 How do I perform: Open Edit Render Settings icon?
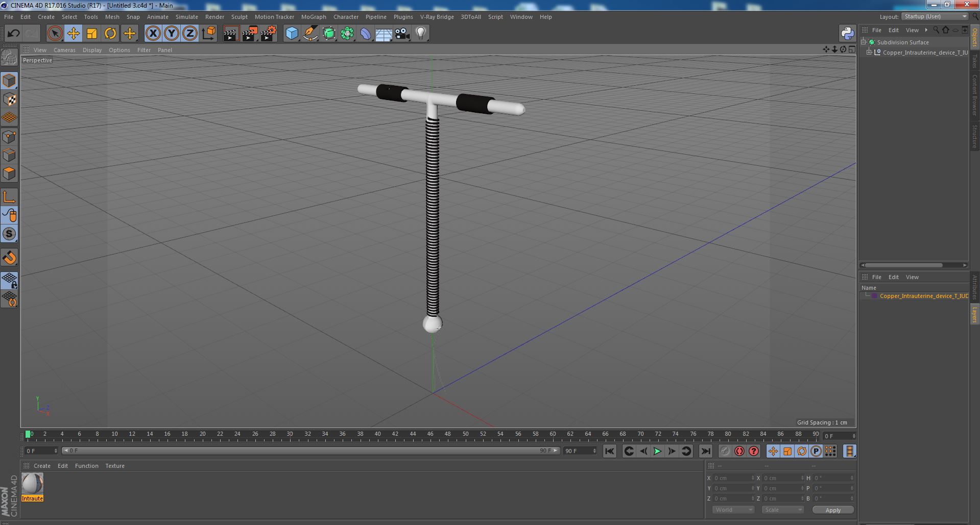click(268, 34)
